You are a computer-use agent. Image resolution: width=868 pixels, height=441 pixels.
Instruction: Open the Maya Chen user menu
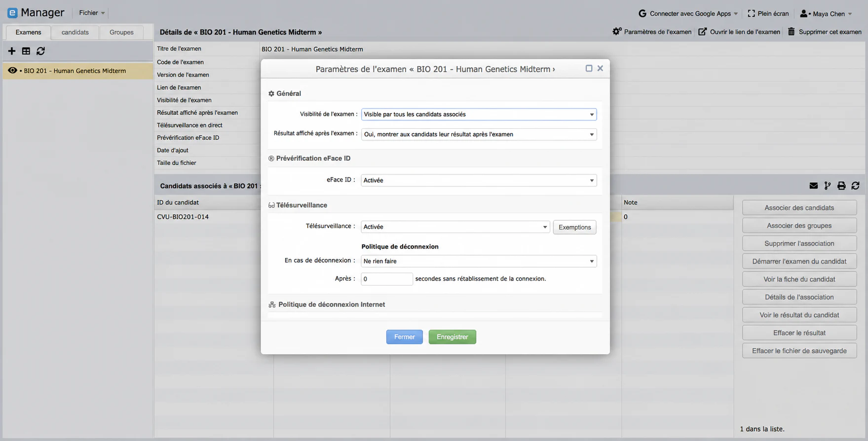coord(826,13)
